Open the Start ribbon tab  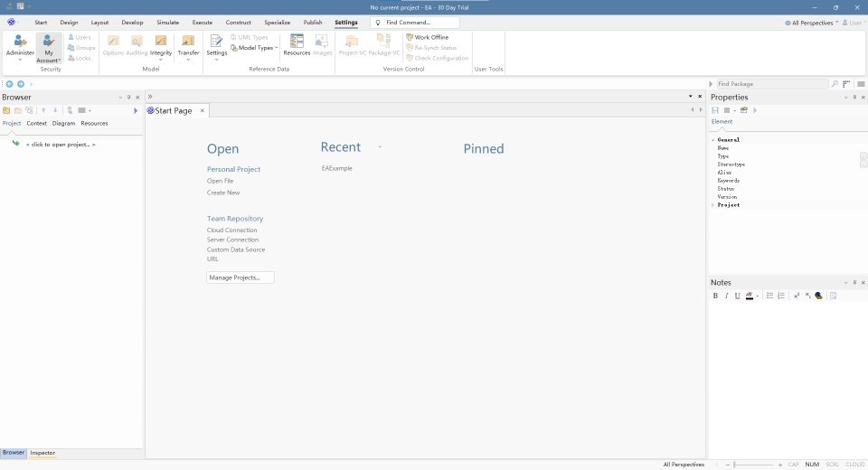(x=41, y=23)
